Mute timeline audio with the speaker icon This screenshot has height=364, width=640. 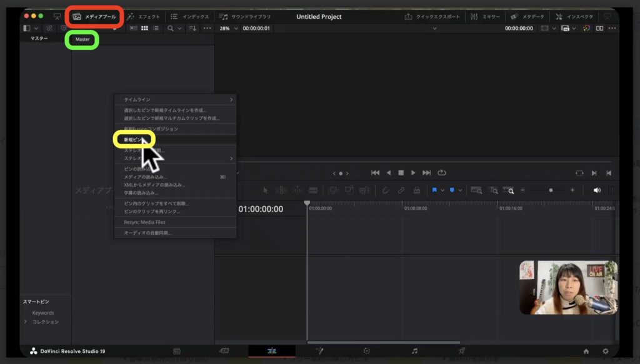click(x=597, y=190)
